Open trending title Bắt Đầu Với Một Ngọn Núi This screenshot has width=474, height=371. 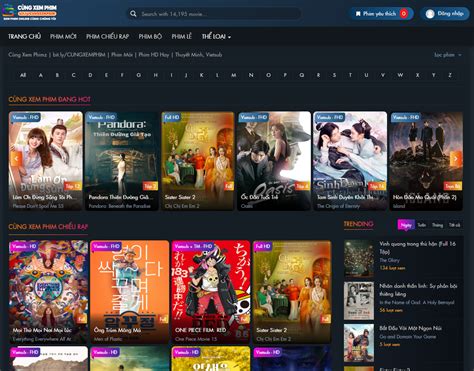410,328
